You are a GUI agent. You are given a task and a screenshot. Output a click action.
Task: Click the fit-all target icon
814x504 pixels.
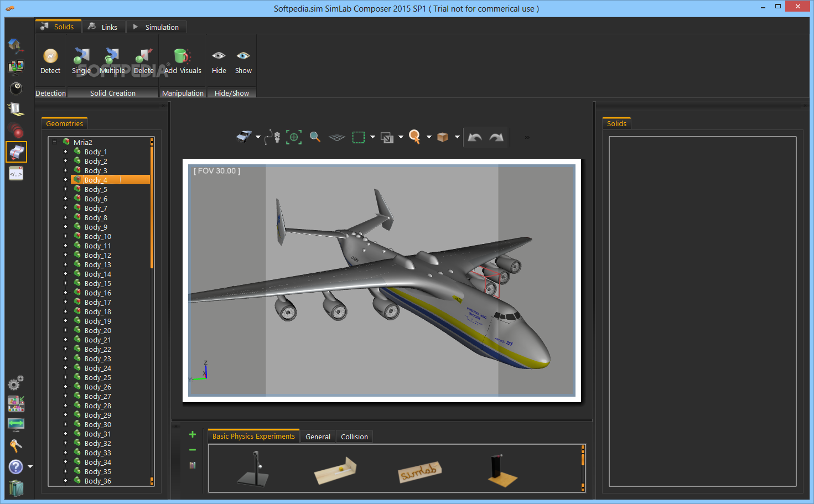tap(294, 137)
